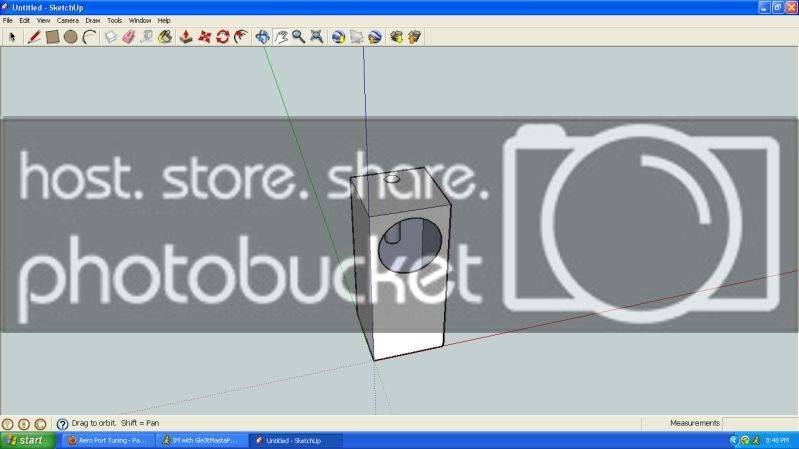Open the Camera menu

[x=68, y=20]
